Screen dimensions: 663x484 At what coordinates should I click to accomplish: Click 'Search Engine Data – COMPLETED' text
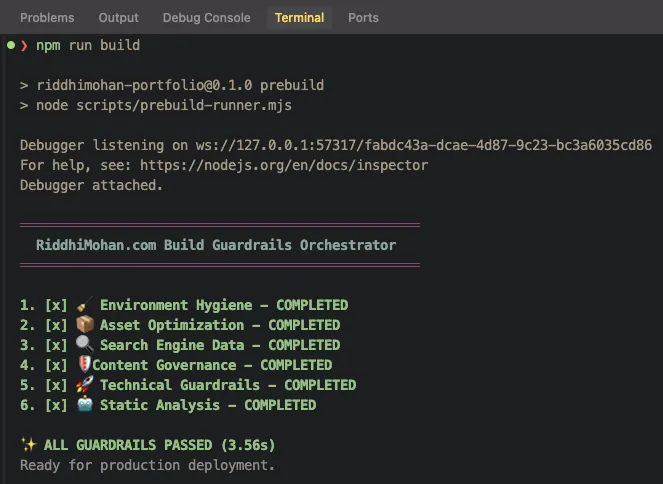220,345
